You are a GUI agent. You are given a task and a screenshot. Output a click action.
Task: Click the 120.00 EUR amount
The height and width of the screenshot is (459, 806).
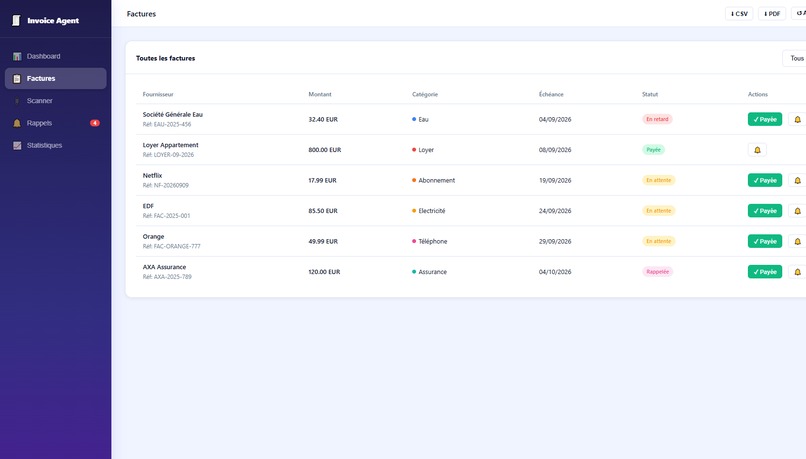coord(324,272)
